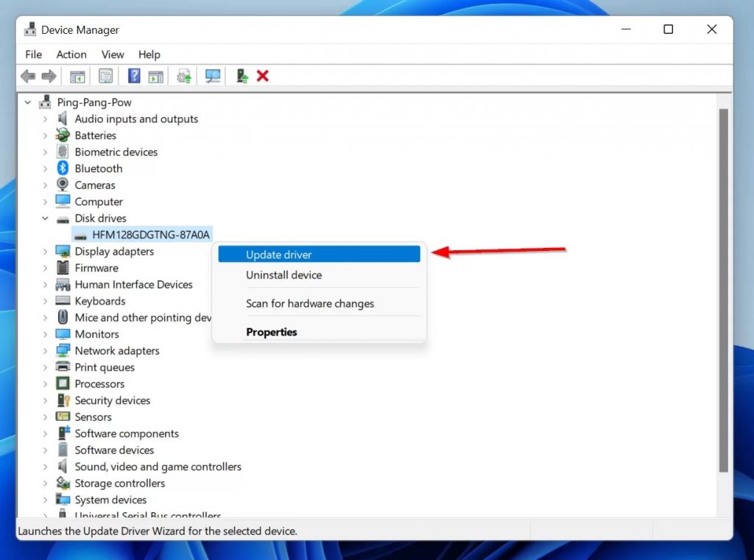
Task: Choose Update driver from the context menu
Action: point(278,253)
